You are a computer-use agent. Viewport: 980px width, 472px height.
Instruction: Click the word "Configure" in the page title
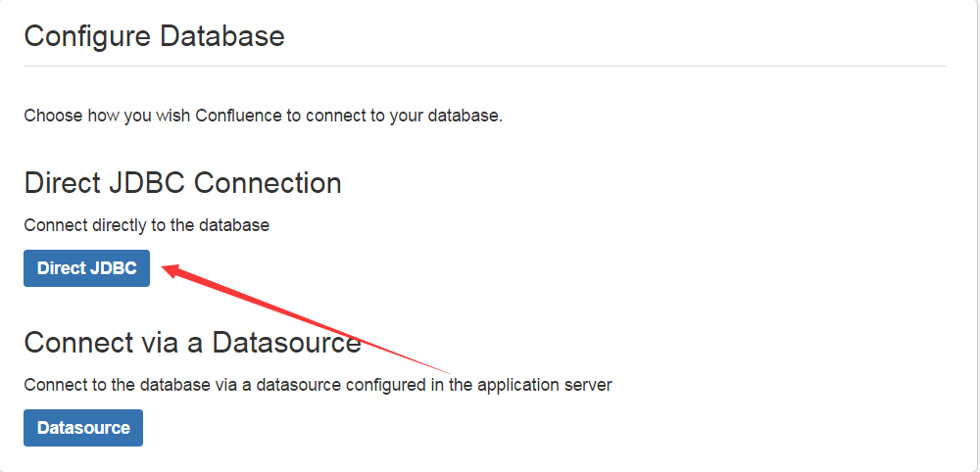pyautogui.click(x=87, y=36)
